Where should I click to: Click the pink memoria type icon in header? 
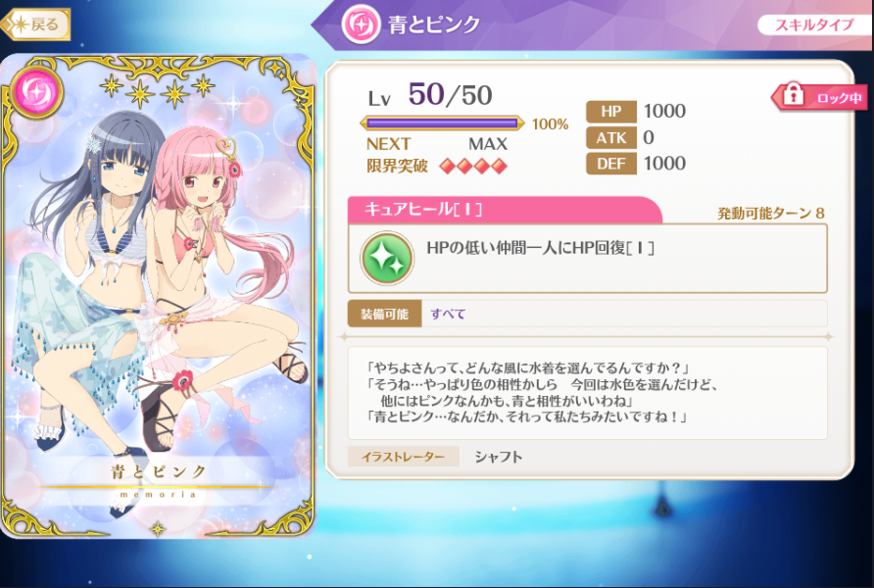(360, 24)
